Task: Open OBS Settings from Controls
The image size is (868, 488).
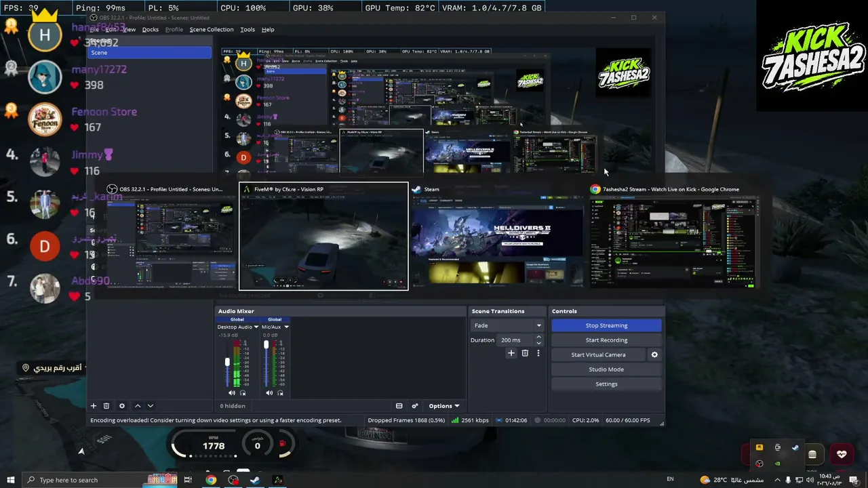Action: click(x=606, y=384)
